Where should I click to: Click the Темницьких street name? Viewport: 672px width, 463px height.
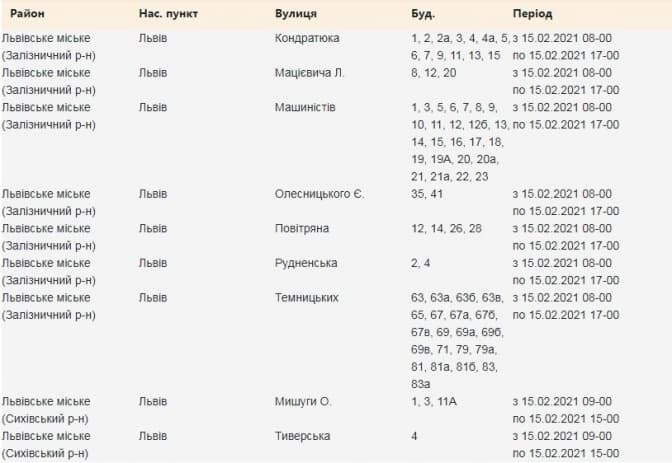click(x=306, y=297)
